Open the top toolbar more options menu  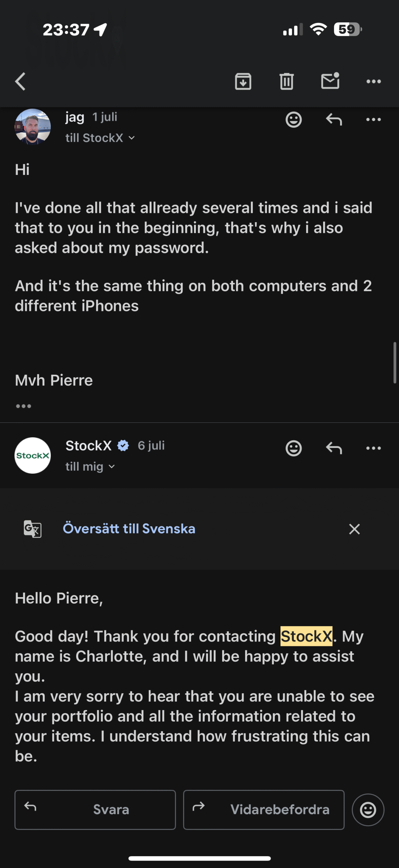(x=374, y=81)
